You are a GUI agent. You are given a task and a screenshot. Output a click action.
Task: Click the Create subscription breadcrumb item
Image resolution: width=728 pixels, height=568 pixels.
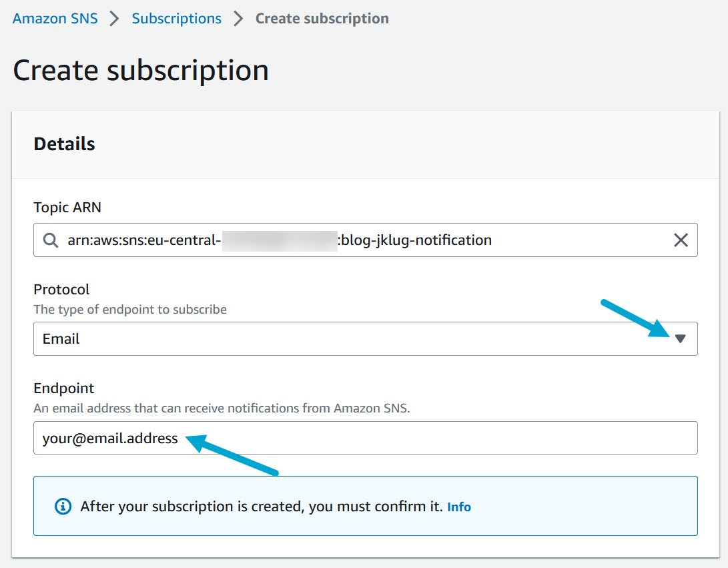tap(322, 19)
